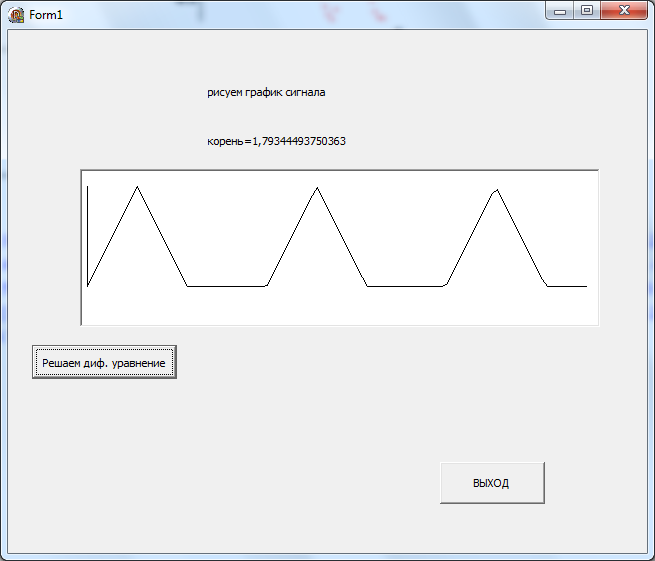Click the 'Решаем диф. уравнение' button

(x=104, y=362)
